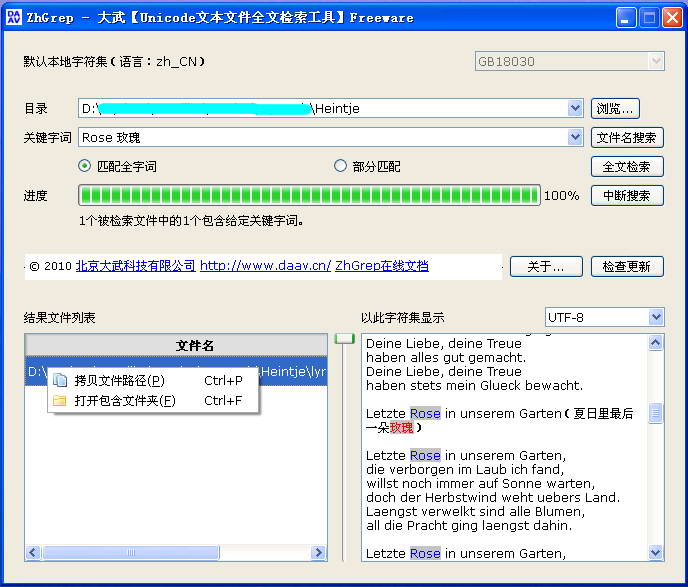Click the line 'all die Pracht ging laengst dahin.'
The width and height of the screenshot is (688, 587).
[x=469, y=526]
